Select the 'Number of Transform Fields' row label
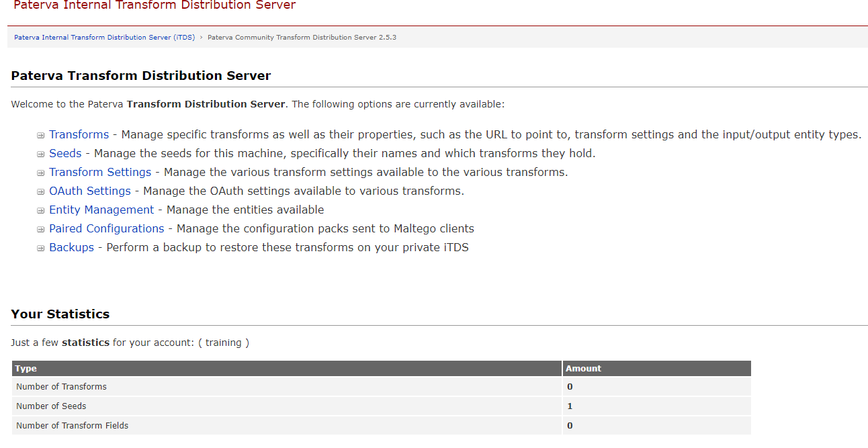The image size is (868, 448). point(72,426)
